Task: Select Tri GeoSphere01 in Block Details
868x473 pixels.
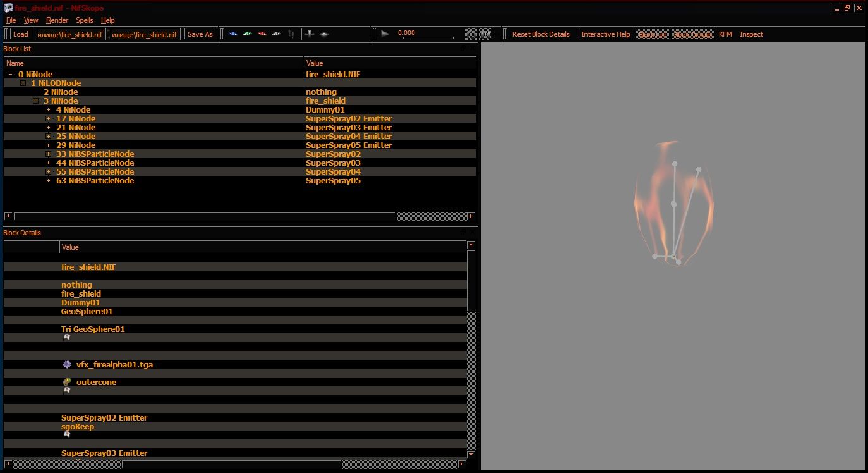Action: (x=93, y=329)
